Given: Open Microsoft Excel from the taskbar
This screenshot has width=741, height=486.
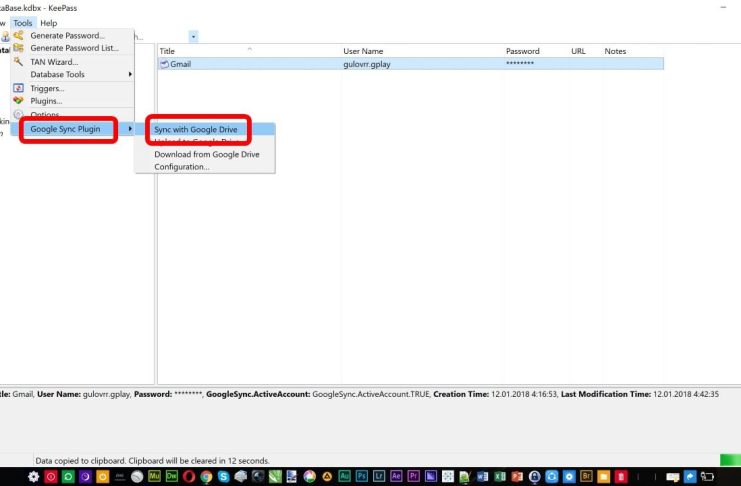Looking at the screenshot, I should pyautogui.click(x=500, y=477).
